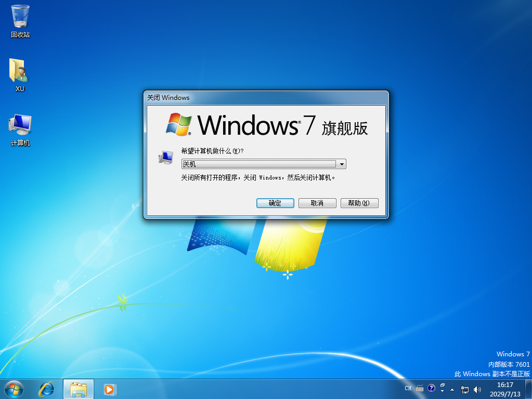Launch Internet Explorer from the taskbar

tap(47, 389)
